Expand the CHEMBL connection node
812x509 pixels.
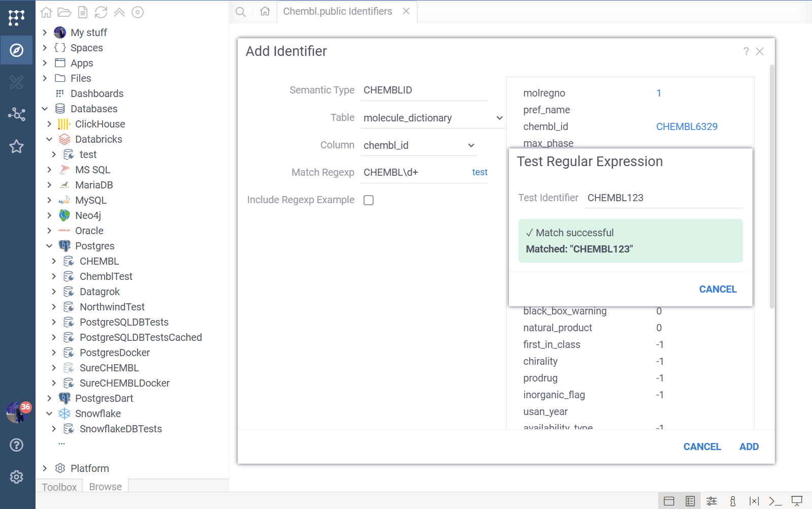(x=54, y=261)
